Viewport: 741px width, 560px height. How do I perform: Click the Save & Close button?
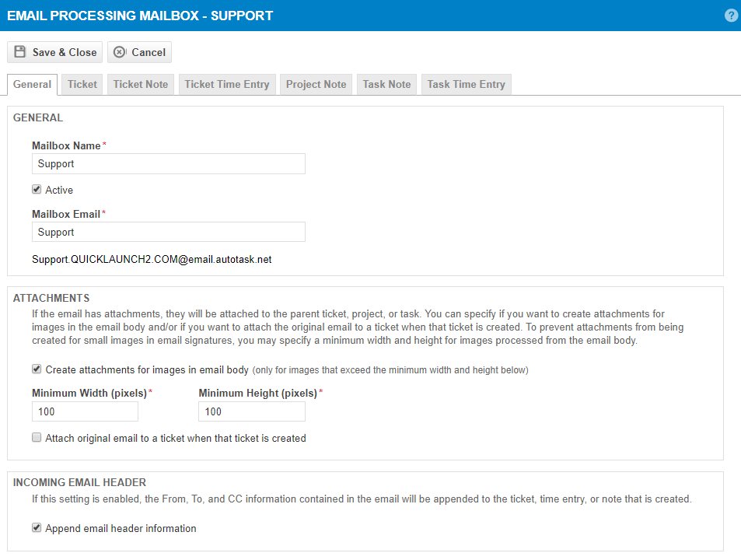(x=54, y=52)
